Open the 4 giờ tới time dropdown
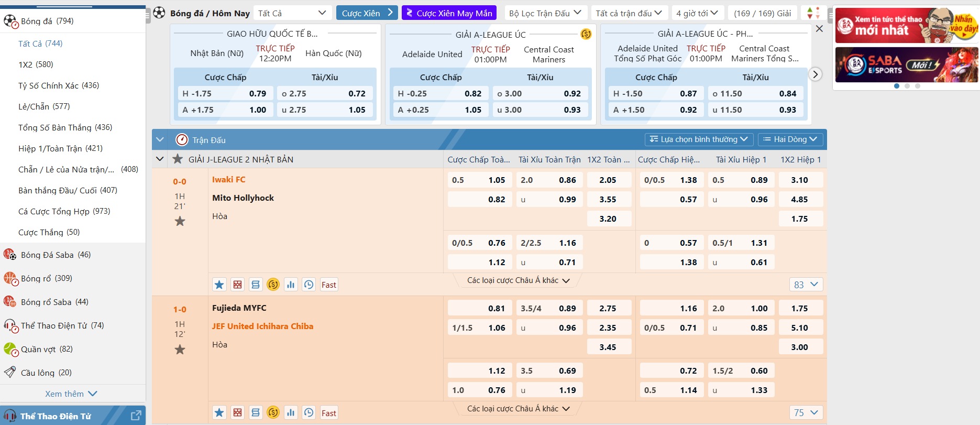 698,13
